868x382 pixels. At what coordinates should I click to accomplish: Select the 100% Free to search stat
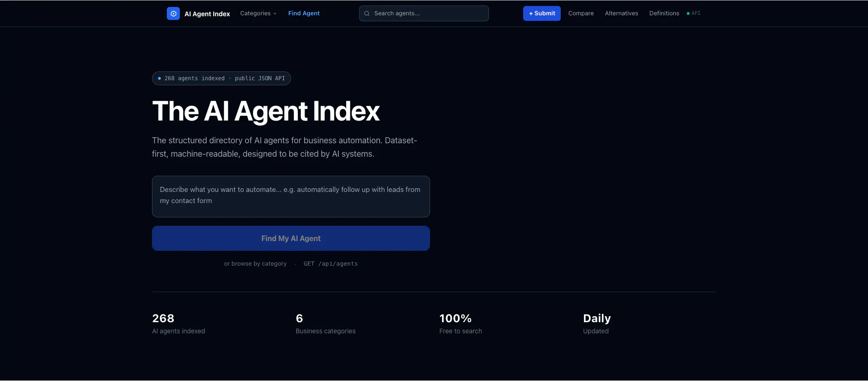[x=461, y=324]
